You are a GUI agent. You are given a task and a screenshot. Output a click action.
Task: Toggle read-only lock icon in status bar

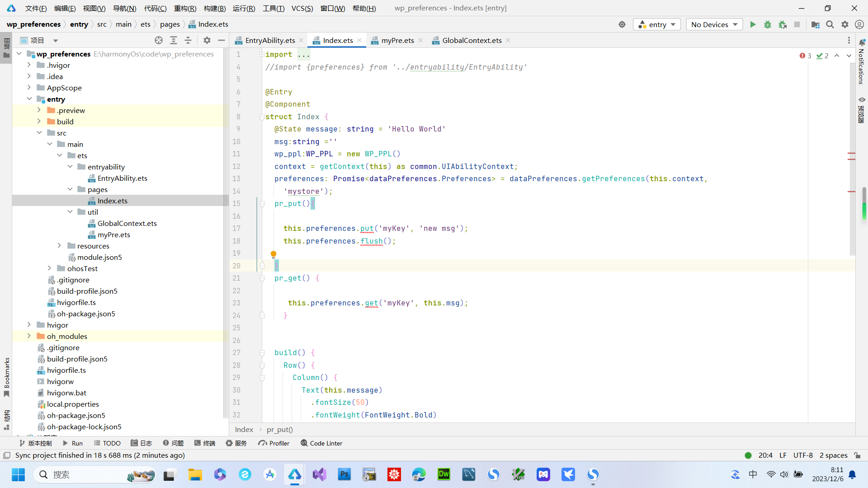point(857,455)
